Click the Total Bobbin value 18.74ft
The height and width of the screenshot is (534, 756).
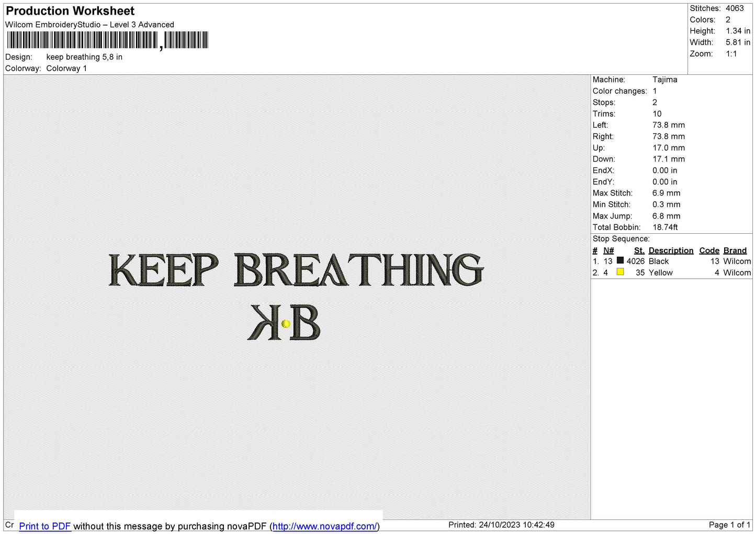(x=665, y=227)
